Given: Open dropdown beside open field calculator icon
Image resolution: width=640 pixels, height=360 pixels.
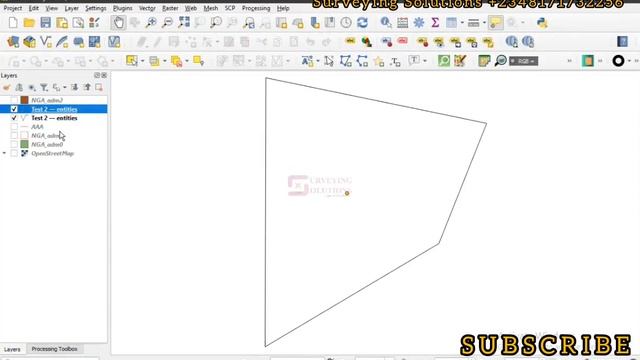Looking at the screenshot, I should click(462, 22).
